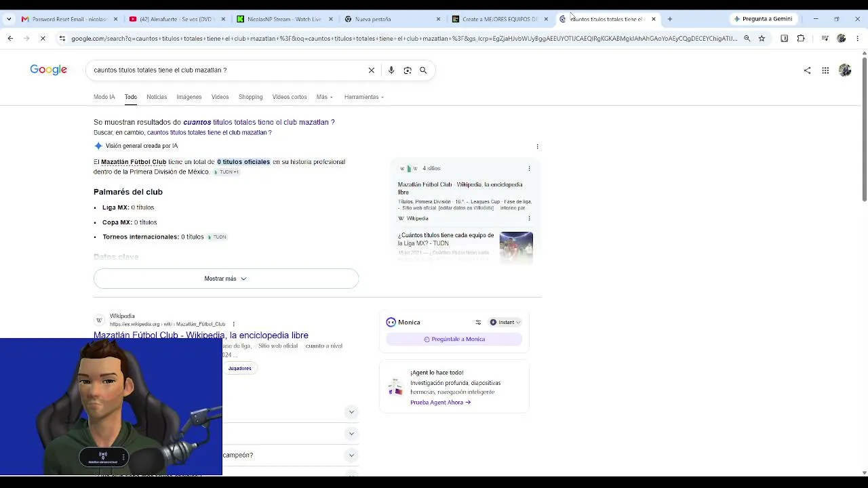Open the Herramientas dropdown
Image resolution: width=868 pixels, height=488 pixels.
click(364, 97)
